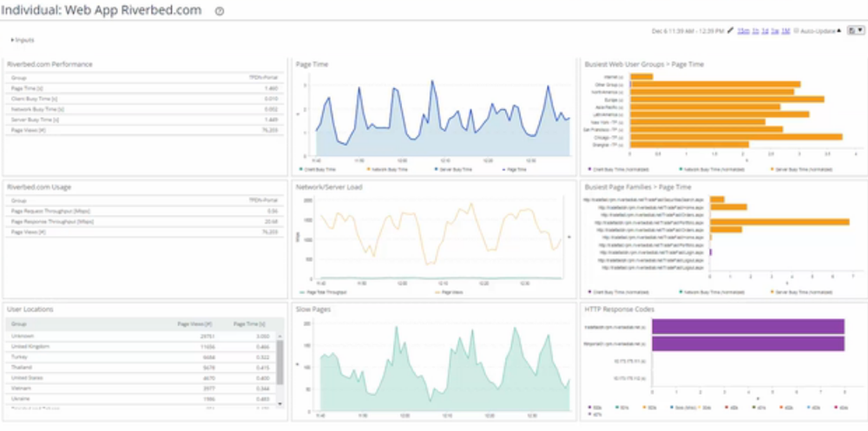This screenshot has height=431, width=868.
Task: Sort by Page Views column in User Locations
Action: (x=194, y=324)
